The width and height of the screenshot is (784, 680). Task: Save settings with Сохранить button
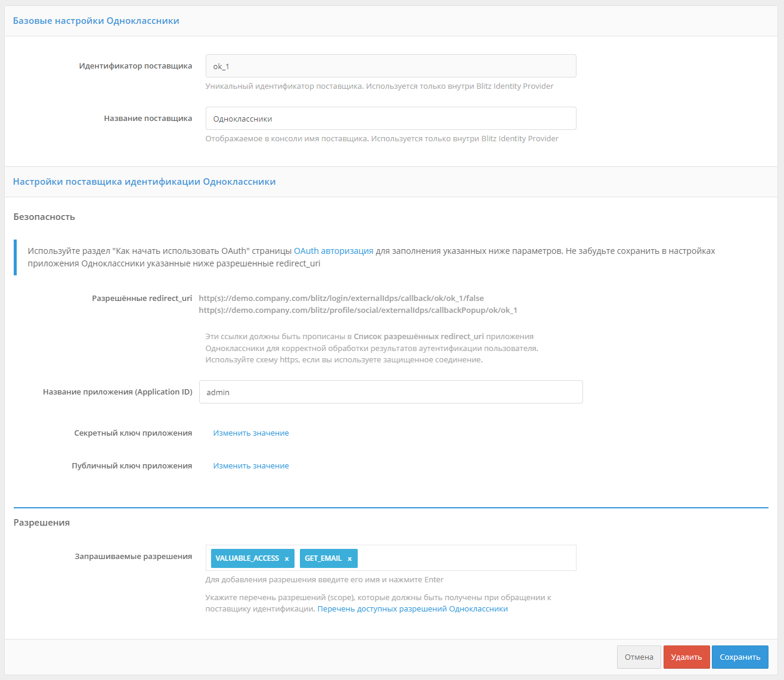740,657
